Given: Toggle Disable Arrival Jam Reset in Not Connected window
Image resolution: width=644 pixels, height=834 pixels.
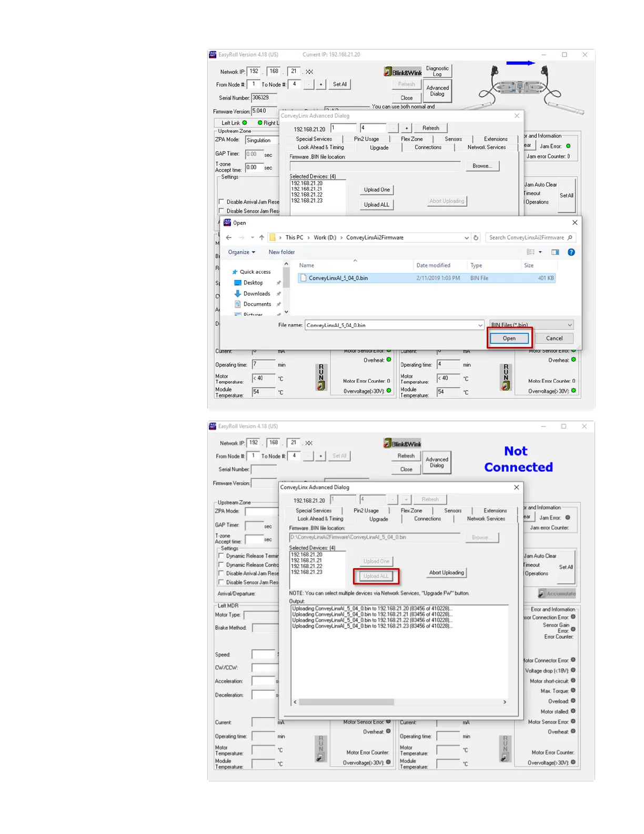Looking at the screenshot, I should tap(221, 573).
